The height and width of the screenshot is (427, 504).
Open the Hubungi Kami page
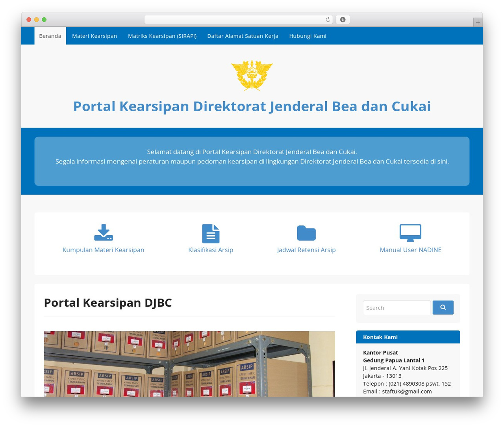(308, 36)
